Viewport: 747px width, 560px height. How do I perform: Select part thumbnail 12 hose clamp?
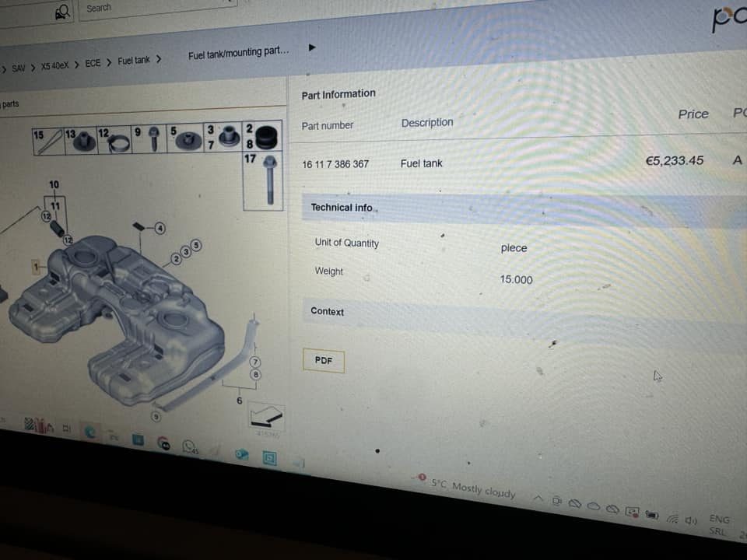pyautogui.click(x=114, y=139)
